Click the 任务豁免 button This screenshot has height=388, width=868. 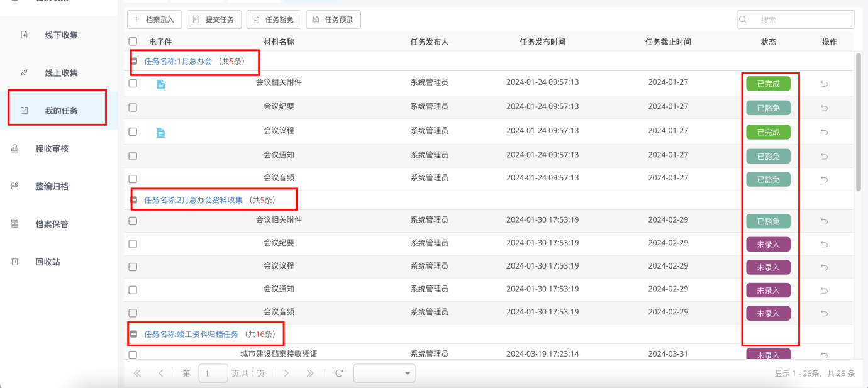pyautogui.click(x=274, y=19)
